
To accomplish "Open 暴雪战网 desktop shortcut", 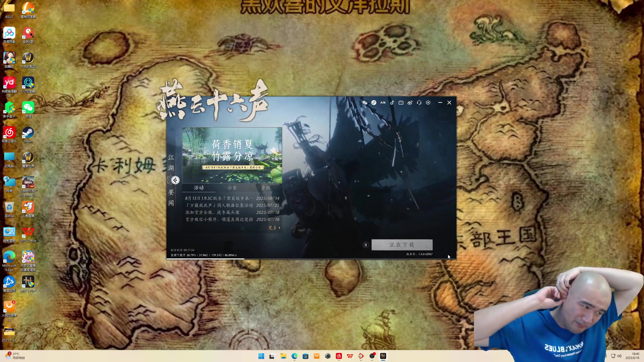I will 9,284.
